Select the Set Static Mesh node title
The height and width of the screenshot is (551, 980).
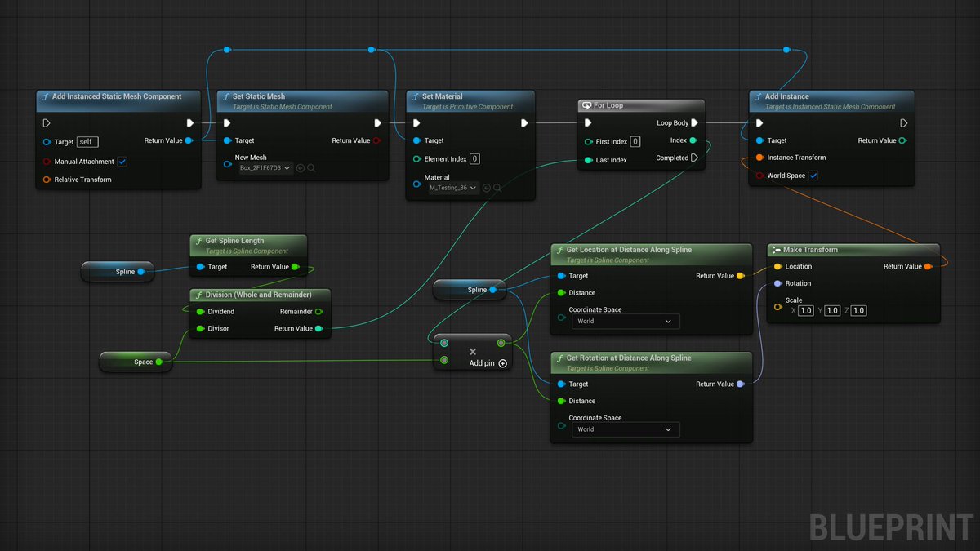pos(259,96)
